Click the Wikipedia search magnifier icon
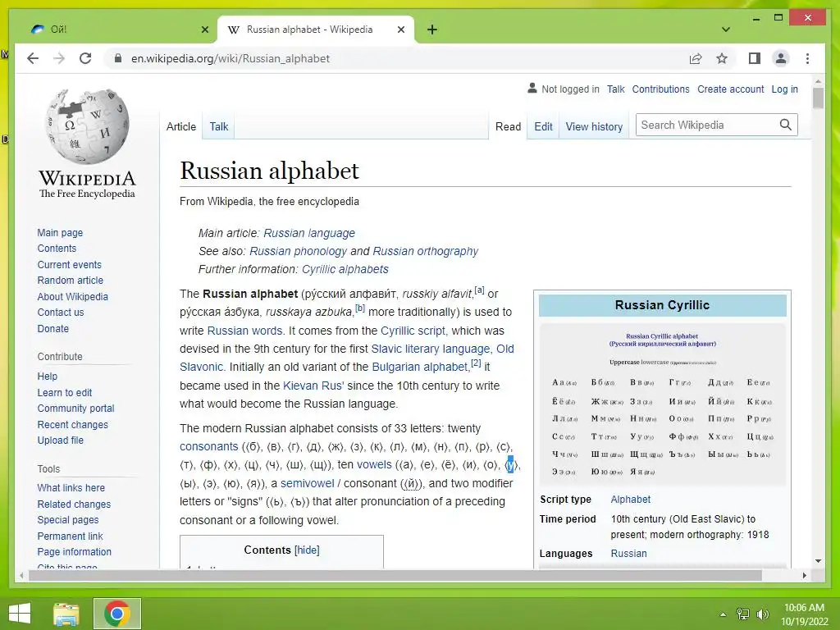840x630 pixels. (785, 125)
